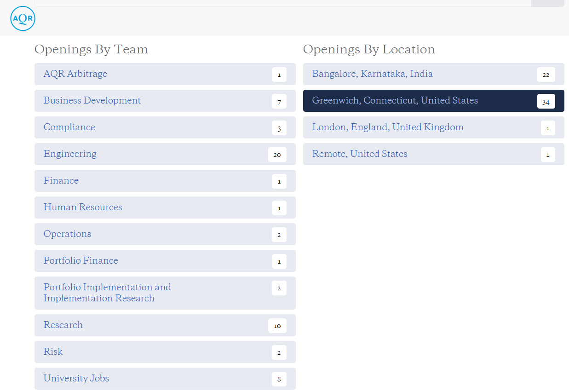
Task: View University Jobs openings
Action: tap(76, 379)
